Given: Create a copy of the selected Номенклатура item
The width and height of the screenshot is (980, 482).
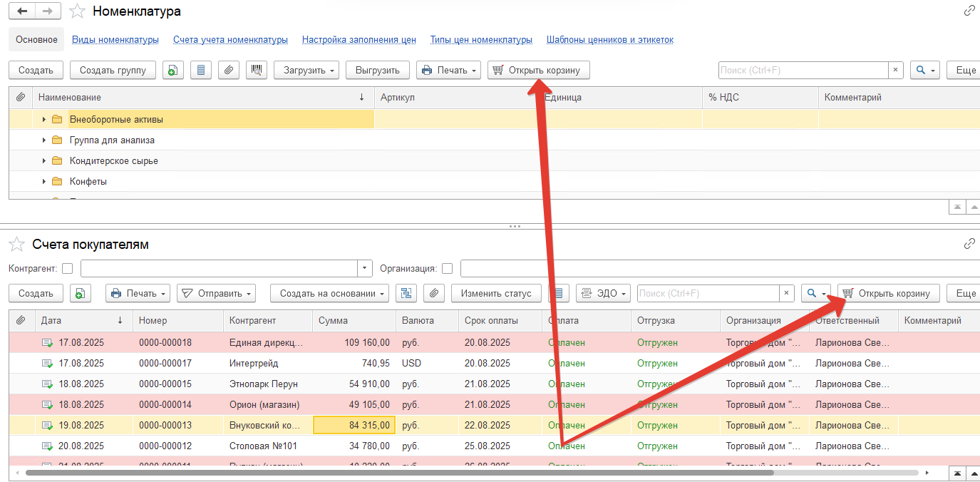Looking at the screenshot, I should point(172,70).
